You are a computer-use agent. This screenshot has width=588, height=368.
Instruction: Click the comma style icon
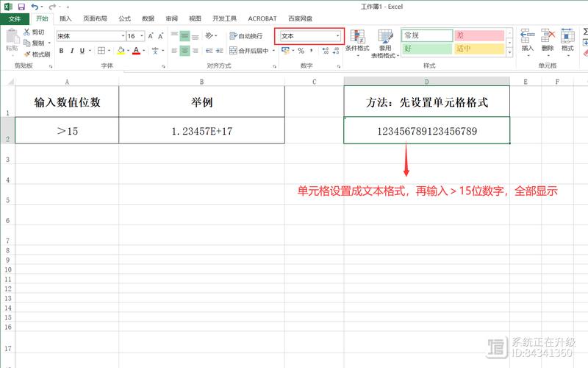tap(311, 50)
